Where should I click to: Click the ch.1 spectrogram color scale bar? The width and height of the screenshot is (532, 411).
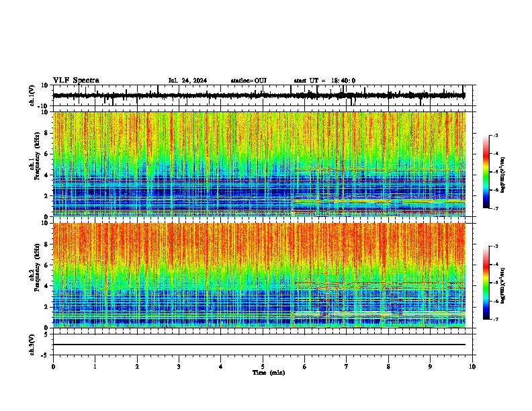pos(486,172)
